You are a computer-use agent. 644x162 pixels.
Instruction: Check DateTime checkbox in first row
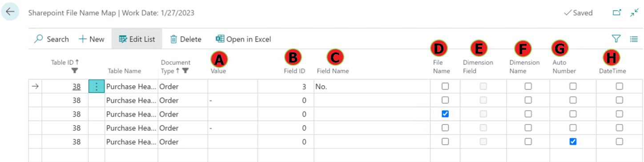[x=619, y=87]
